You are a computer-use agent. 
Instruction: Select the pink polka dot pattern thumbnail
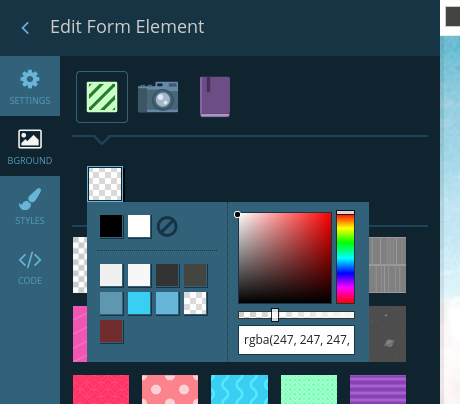[170, 389]
